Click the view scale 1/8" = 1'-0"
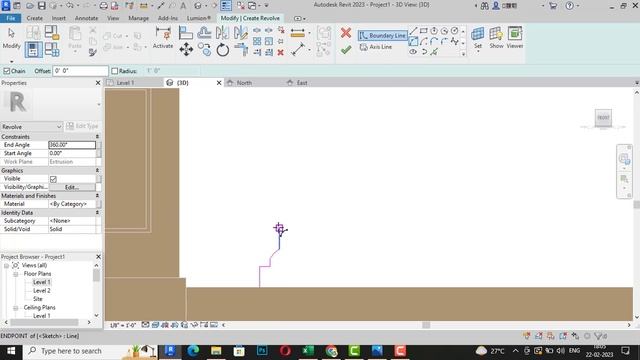 coord(122,325)
